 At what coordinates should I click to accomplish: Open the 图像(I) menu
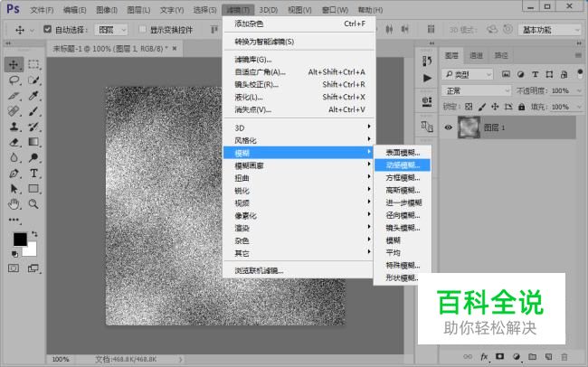(107, 10)
